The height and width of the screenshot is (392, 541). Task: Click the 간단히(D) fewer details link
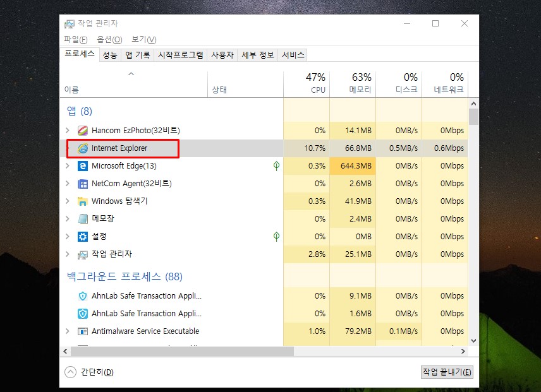coord(97,372)
